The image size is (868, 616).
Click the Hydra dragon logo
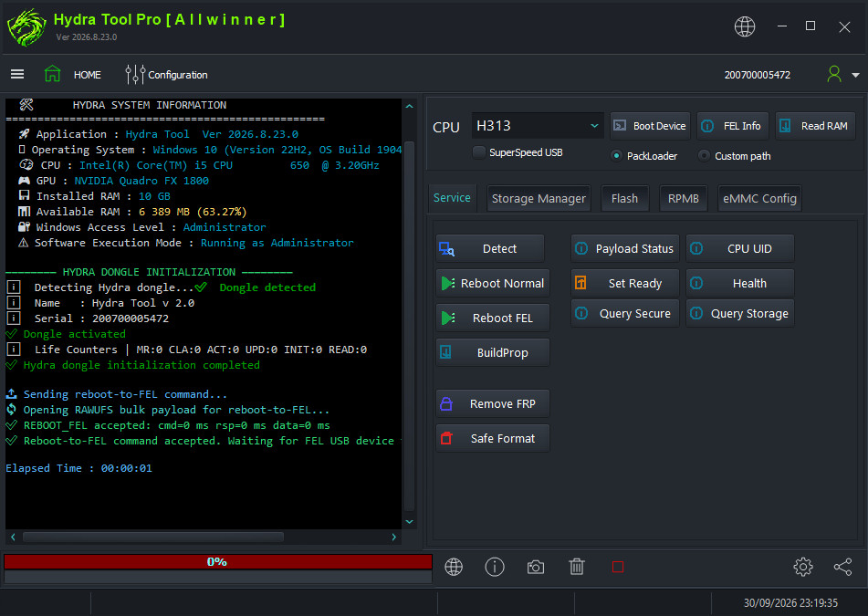point(26,27)
